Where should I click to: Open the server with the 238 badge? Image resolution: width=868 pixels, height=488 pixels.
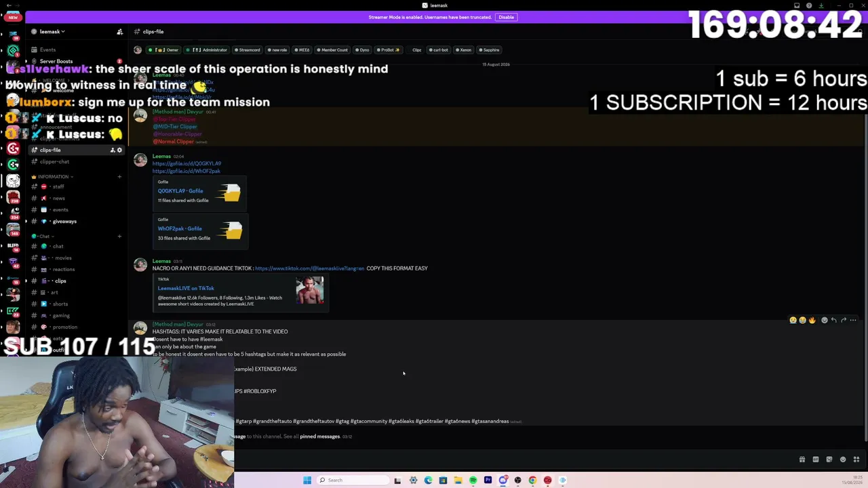click(x=13, y=199)
